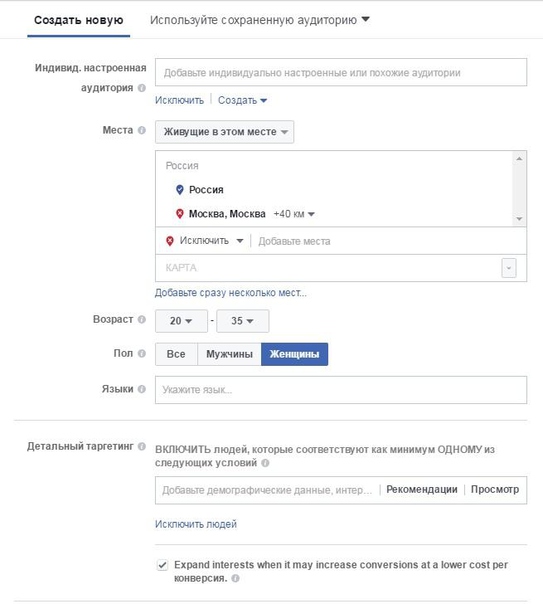Open Используйте сохраненную аудиторию tab menu
The image size is (543, 604).
(x=260, y=20)
